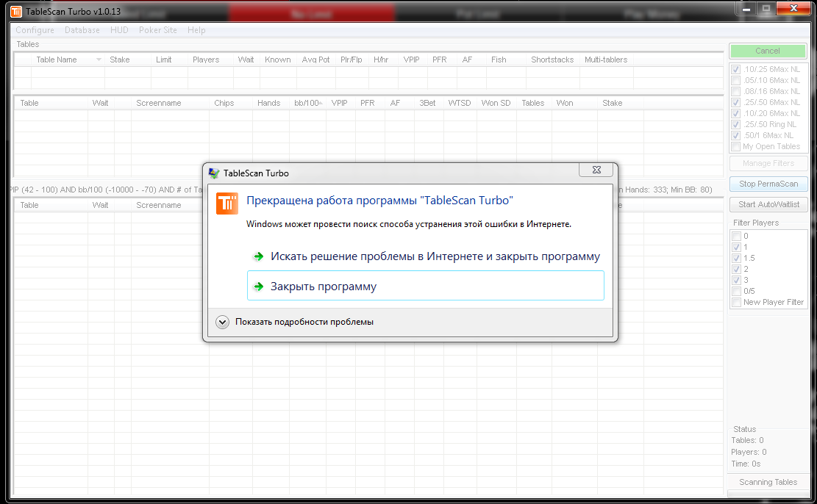Toggle .50/1 6Max NL checkbox

735,135
